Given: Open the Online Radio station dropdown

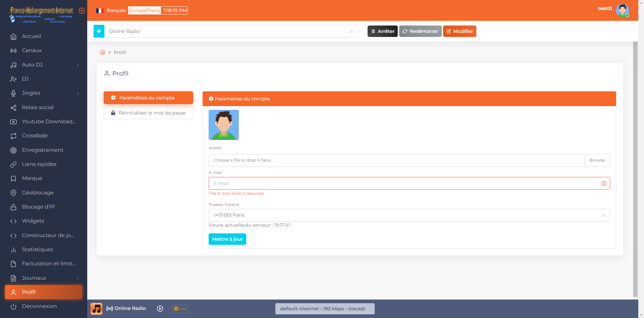Looking at the screenshot, I should (231, 31).
